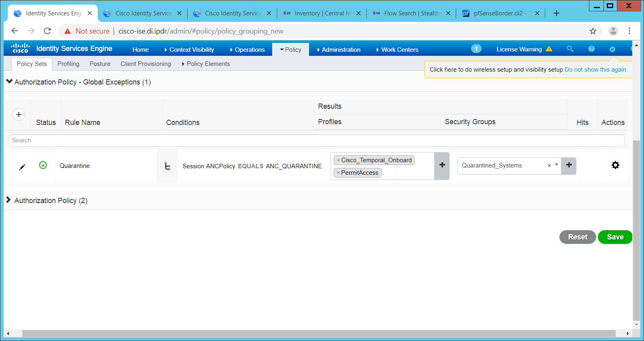The image size is (644, 341).
Task: Expand the Authorization Policy (2) section
Action: click(x=9, y=200)
